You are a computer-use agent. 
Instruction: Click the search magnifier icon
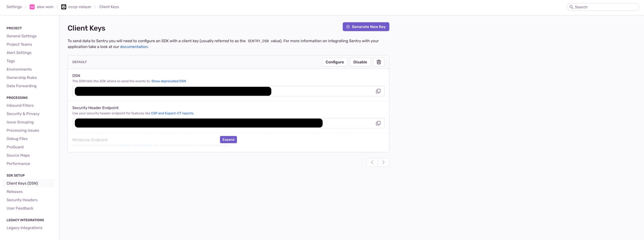click(571, 7)
